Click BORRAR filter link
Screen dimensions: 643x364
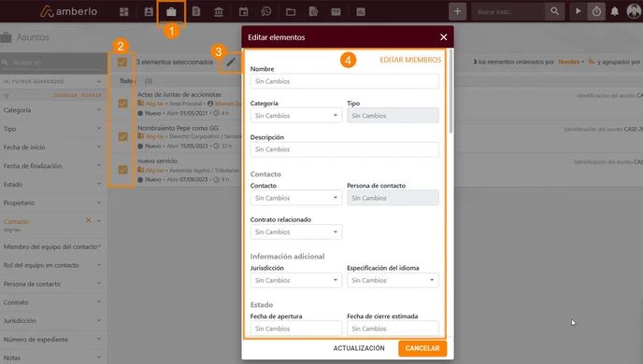click(x=91, y=95)
